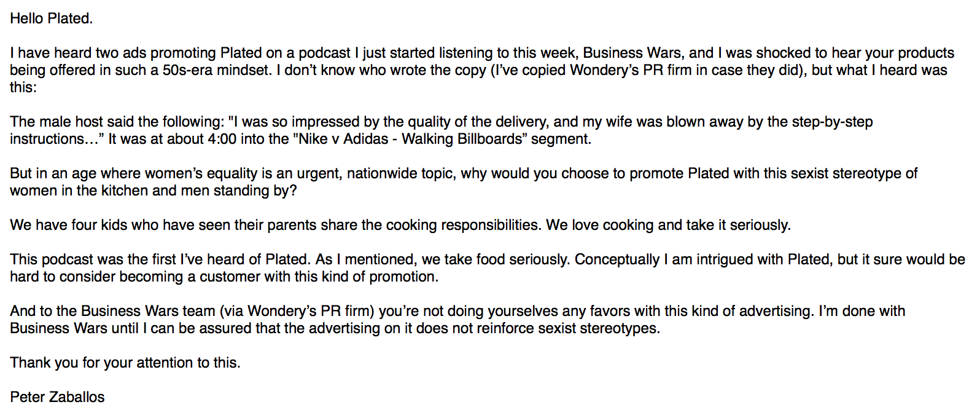Viewport: 980px width, 418px height.
Task: Click the "Hello Plated." greeting line
Action: point(51,18)
